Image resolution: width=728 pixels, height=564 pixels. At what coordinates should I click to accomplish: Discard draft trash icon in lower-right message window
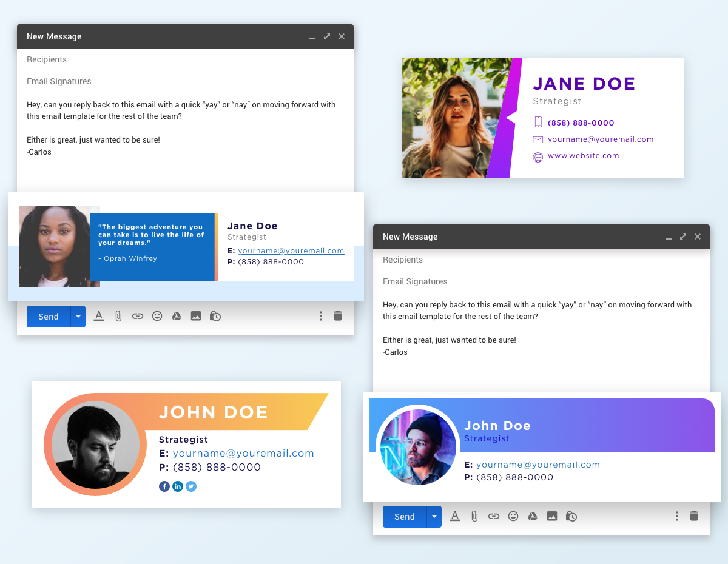(694, 516)
